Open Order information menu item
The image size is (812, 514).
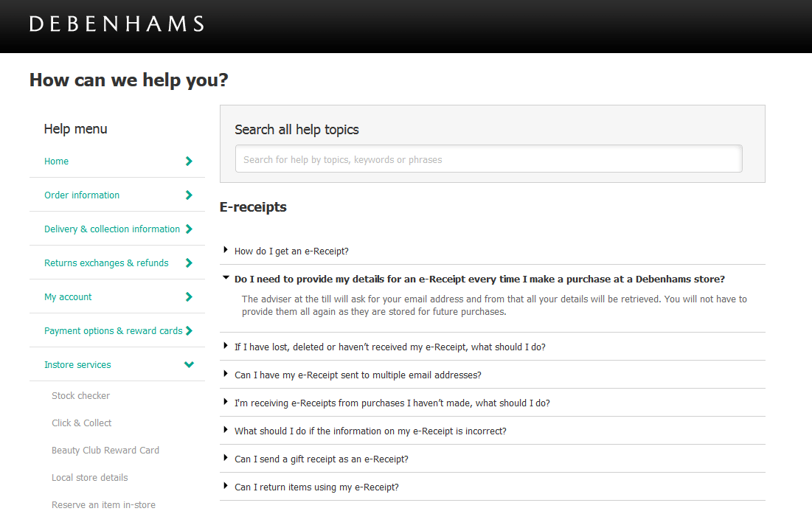pos(82,195)
